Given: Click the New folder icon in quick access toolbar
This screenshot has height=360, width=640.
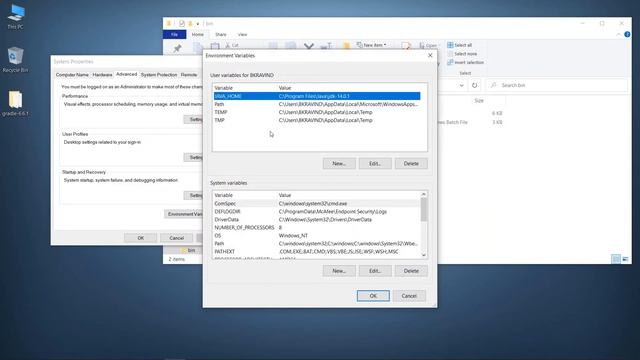Looking at the screenshot, I should [190, 24].
